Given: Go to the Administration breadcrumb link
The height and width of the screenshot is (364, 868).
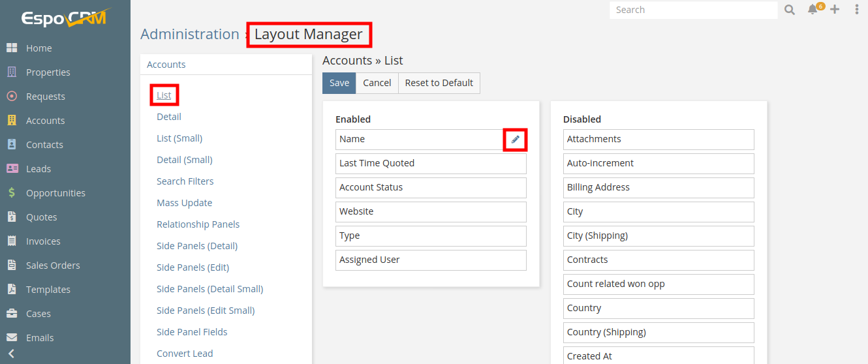Looking at the screenshot, I should [x=190, y=35].
